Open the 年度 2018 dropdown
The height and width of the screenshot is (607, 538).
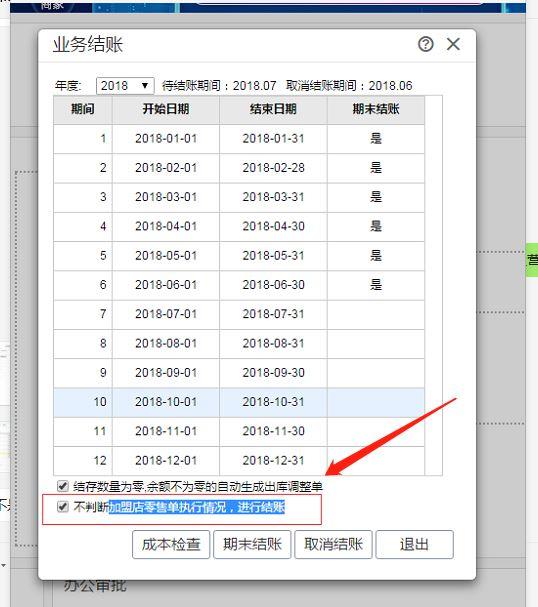(125, 86)
